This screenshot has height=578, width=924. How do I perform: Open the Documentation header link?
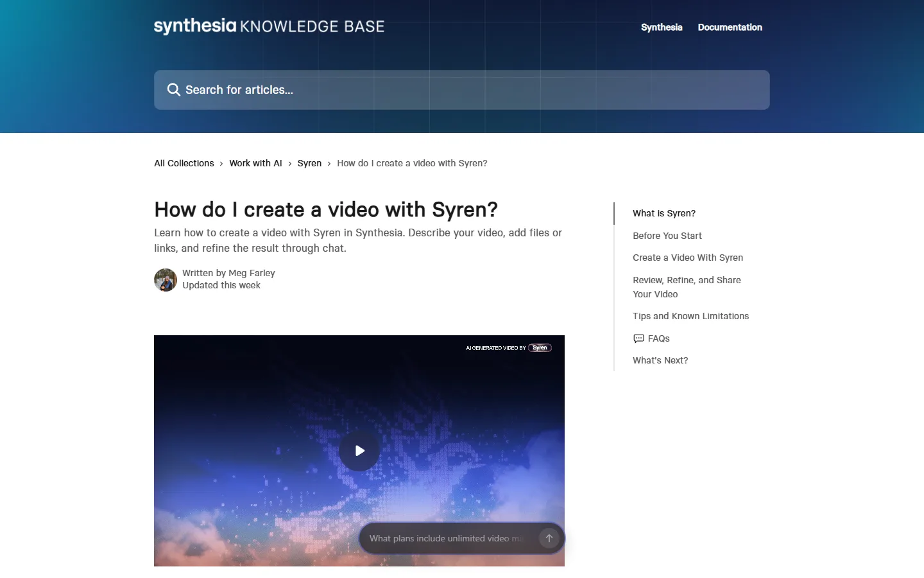tap(730, 27)
